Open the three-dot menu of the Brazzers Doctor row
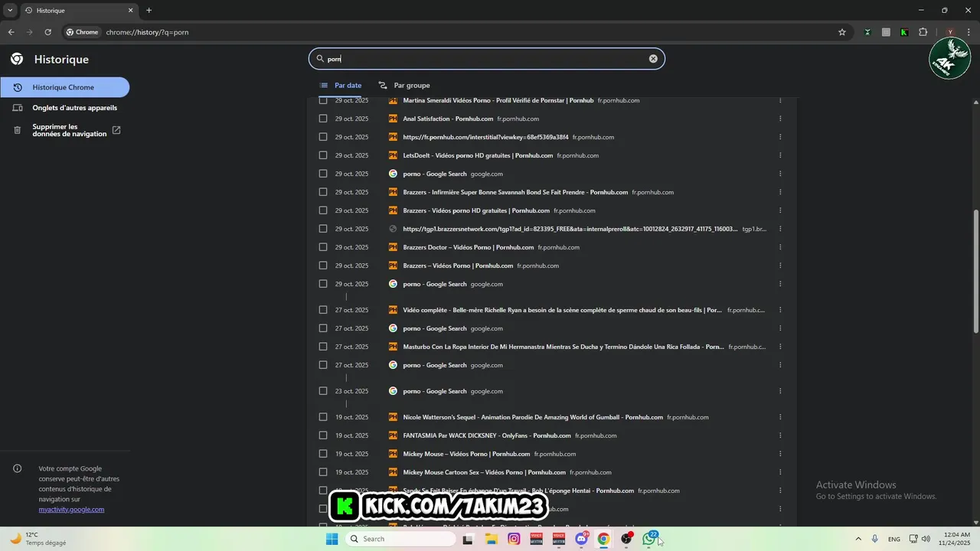Screen dimensions: 980x551 (x=780, y=247)
